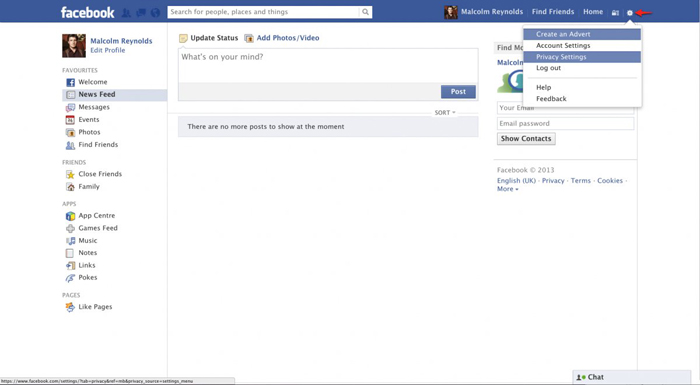
Task: Select Create an Advert menu item
Action: pos(582,34)
